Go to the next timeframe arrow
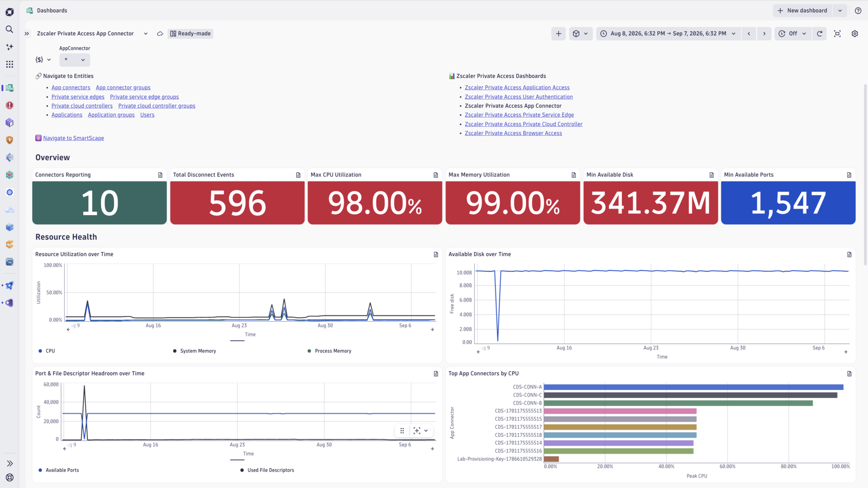 (x=764, y=33)
